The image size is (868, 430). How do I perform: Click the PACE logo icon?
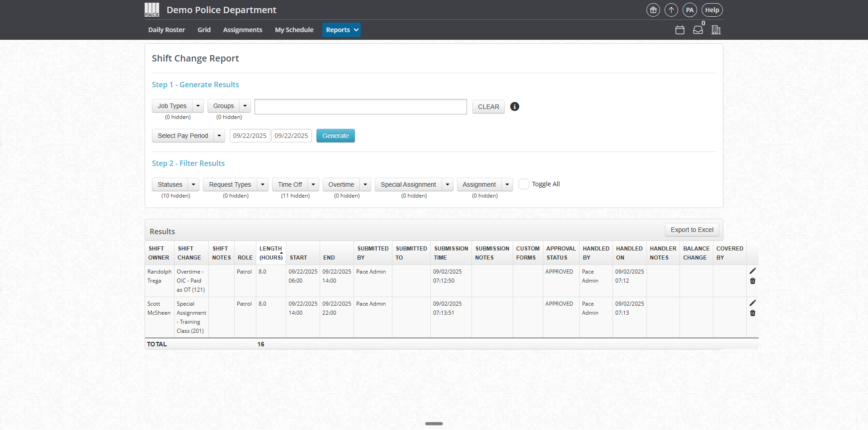coord(152,9)
